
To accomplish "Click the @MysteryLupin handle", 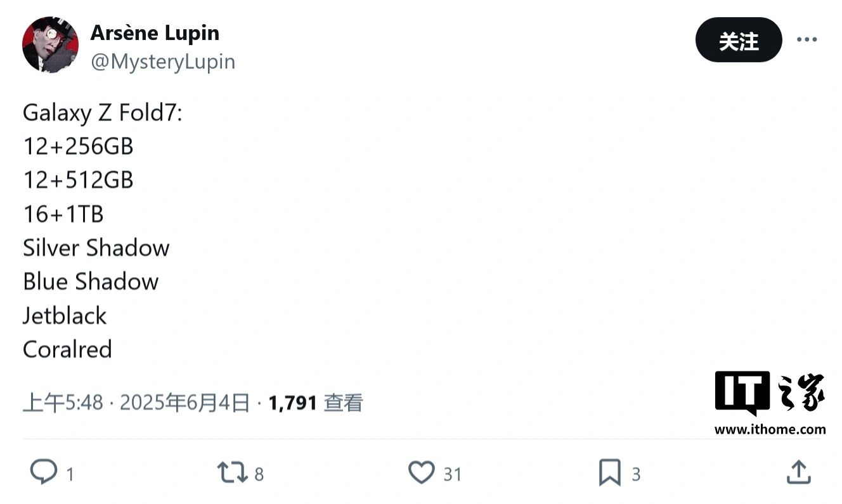I will click(163, 61).
